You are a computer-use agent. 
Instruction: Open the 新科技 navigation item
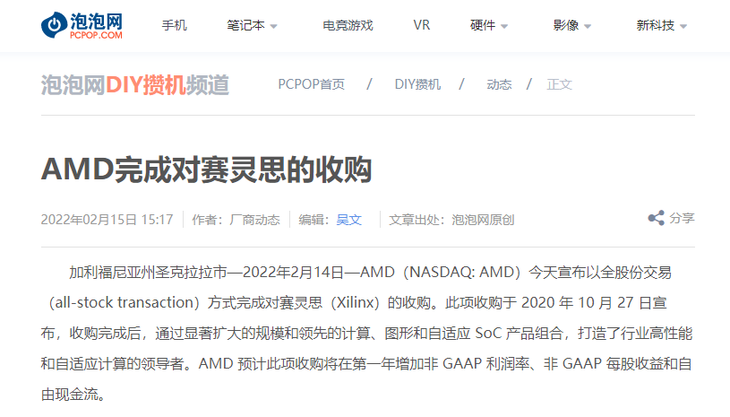pyautogui.click(x=655, y=26)
